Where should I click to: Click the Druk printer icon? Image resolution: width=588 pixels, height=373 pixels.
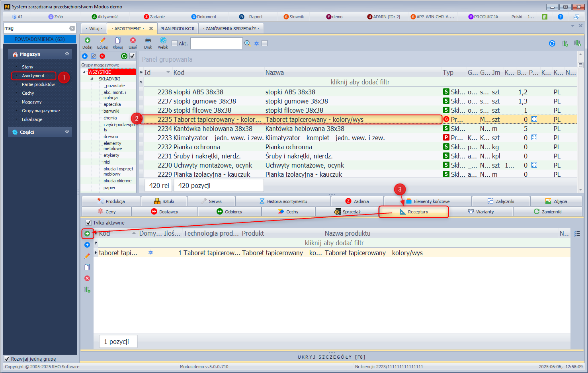[148, 41]
